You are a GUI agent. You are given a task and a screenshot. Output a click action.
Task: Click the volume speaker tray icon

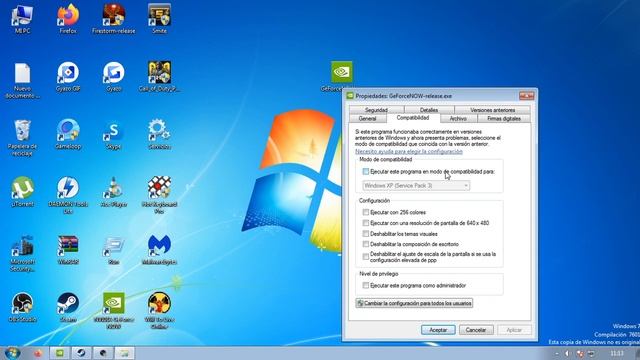[x=567, y=353]
